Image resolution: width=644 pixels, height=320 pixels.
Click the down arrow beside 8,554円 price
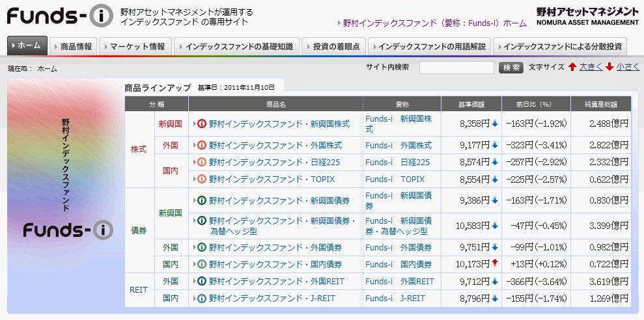click(x=495, y=180)
